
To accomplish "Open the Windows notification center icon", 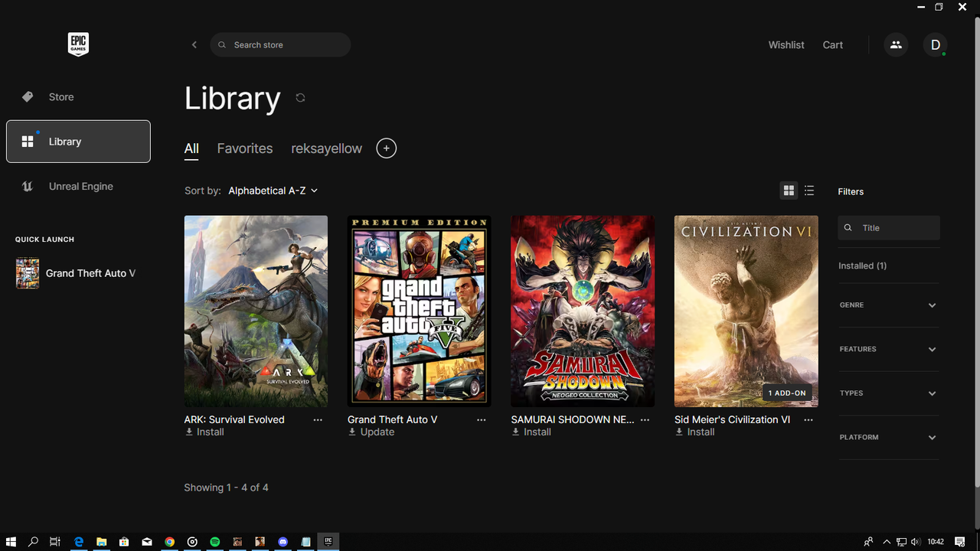I will [959, 542].
